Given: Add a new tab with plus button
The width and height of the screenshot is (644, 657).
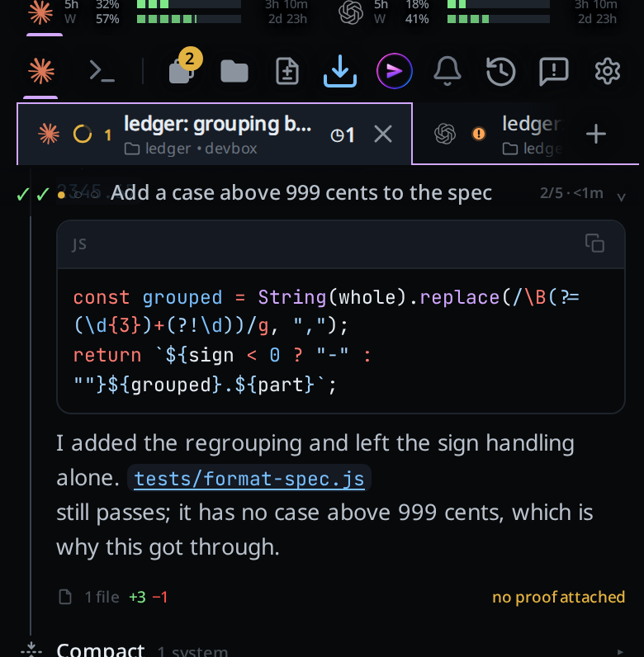Looking at the screenshot, I should [x=596, y=134].
